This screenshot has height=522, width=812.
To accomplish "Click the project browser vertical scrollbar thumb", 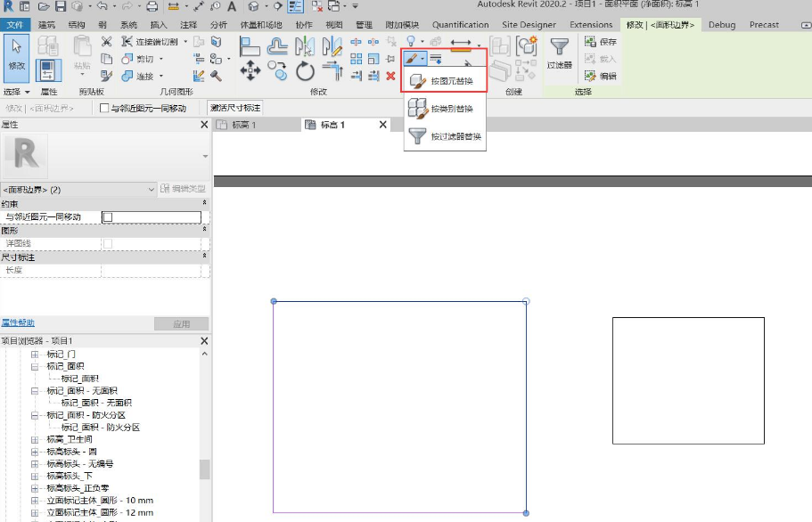I will click(204, 469).
